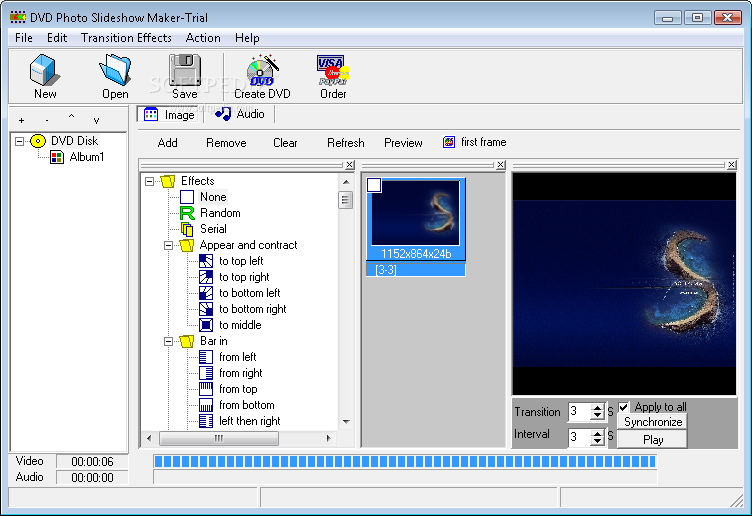The width and height of the screenshot is (752, 516).
Task: Close the preview panel with its X
Action: tap(732, 164)
